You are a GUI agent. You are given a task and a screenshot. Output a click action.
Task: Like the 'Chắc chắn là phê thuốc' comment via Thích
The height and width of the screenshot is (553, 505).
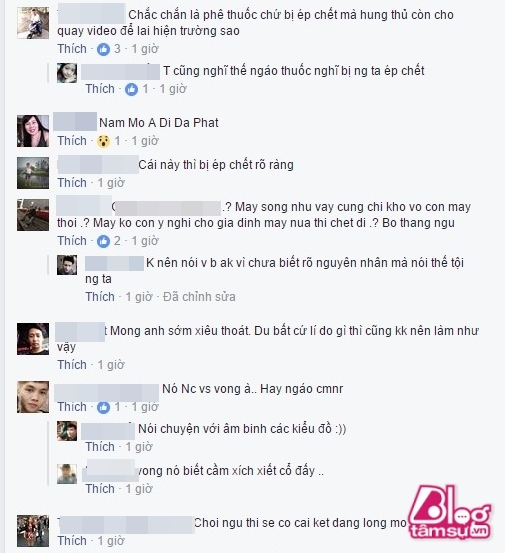point(72,49)
